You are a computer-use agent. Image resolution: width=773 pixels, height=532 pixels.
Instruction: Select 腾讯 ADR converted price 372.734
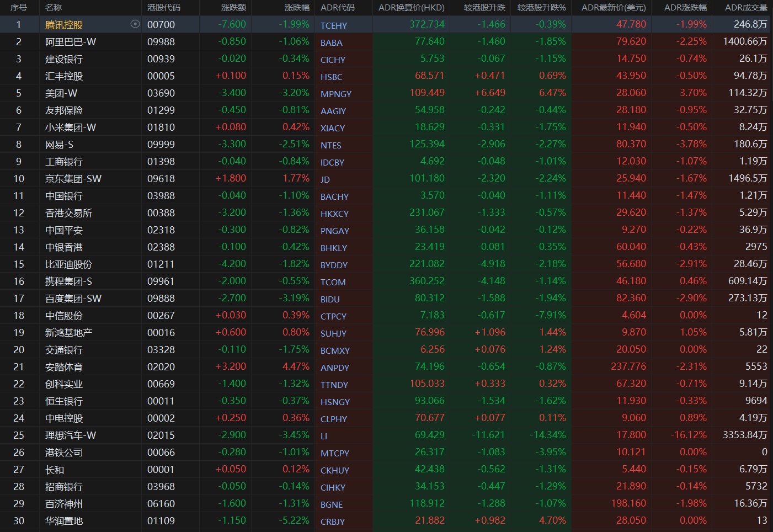click(x=427, y=24)
